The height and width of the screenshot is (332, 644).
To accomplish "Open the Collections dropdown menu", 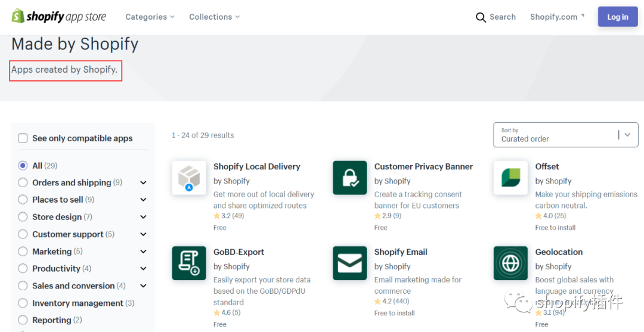I will click(215, 17).
